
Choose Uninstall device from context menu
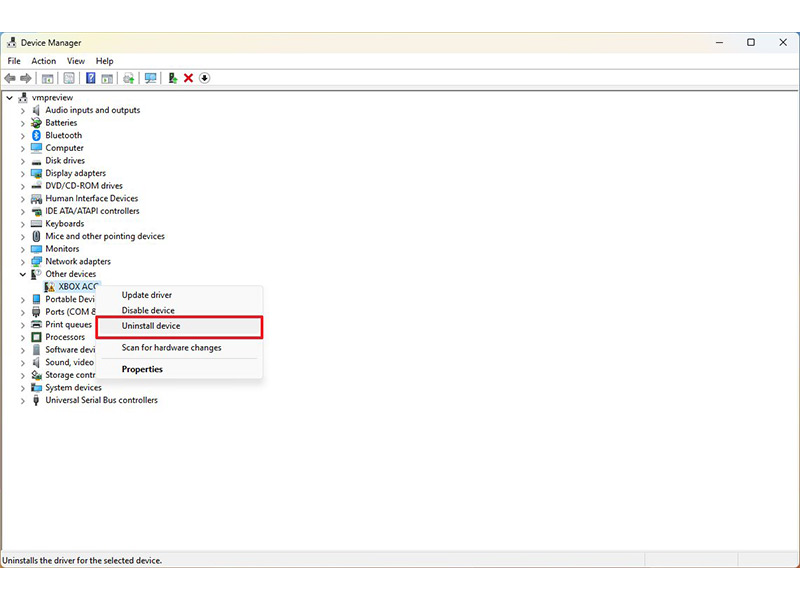click(x=179, y=326)
